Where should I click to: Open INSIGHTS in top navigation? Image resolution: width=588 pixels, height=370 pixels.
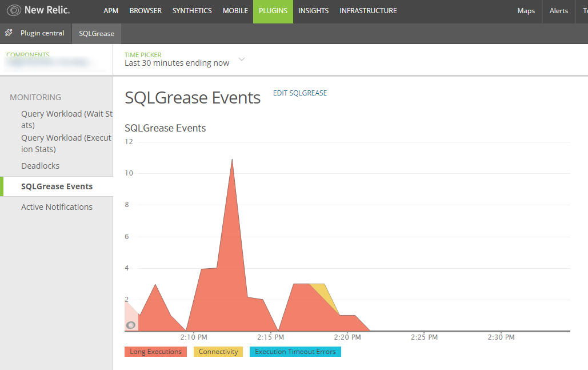tap(314, 11)
